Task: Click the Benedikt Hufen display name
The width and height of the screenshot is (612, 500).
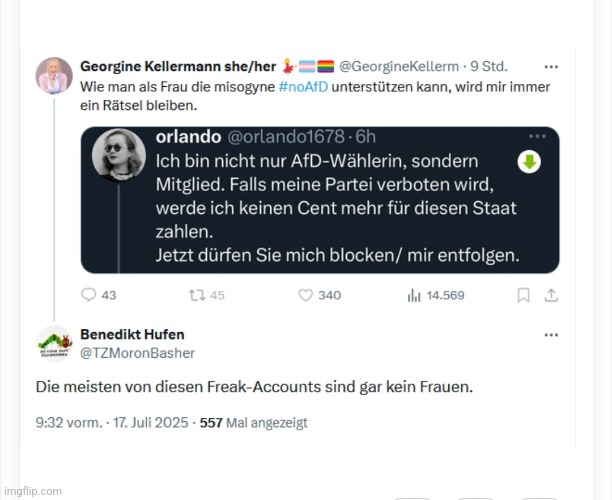Action: [132, 335]
